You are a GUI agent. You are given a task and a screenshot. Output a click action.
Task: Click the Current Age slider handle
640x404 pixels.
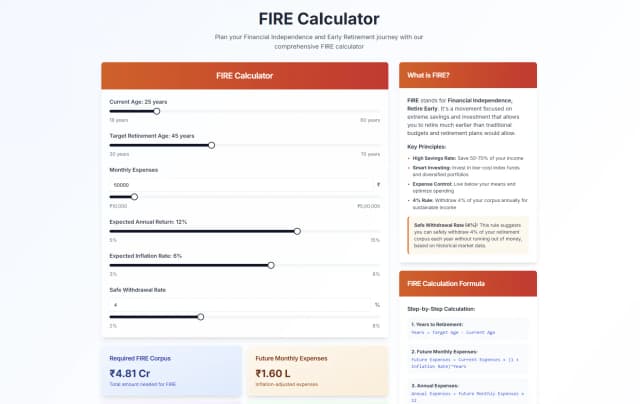tap(157, 111)
